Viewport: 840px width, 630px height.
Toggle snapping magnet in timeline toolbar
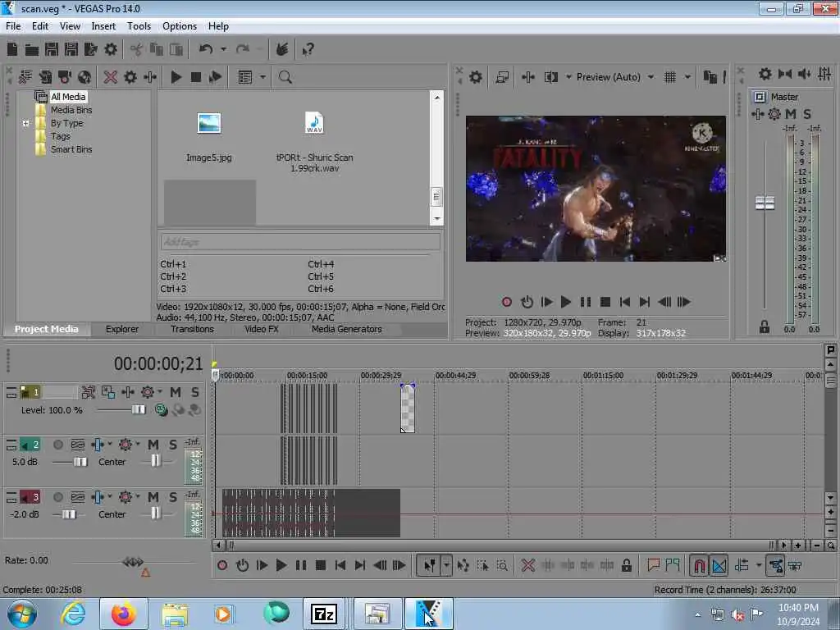699,565
